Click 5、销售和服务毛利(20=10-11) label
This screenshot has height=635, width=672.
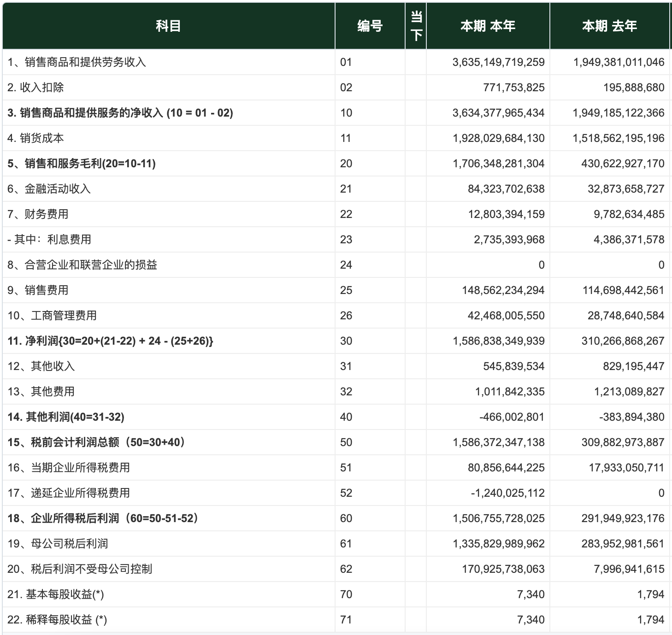click(x=82, y=164)
